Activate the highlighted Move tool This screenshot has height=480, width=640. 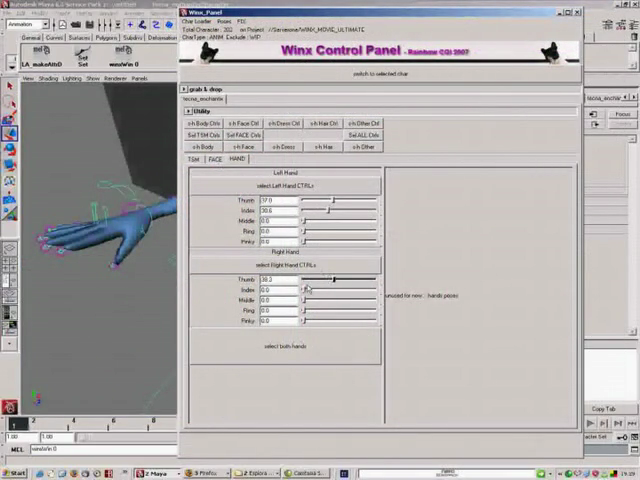10,133
